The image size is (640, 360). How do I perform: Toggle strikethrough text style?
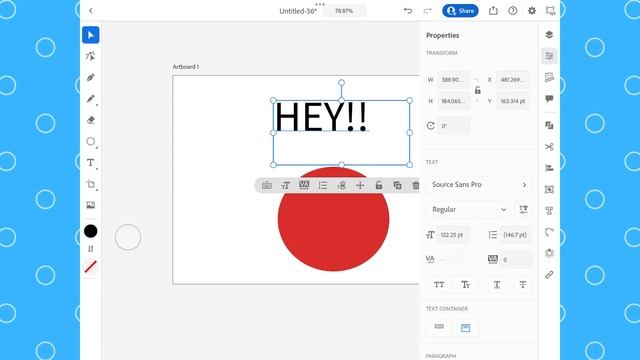point(522,285)
